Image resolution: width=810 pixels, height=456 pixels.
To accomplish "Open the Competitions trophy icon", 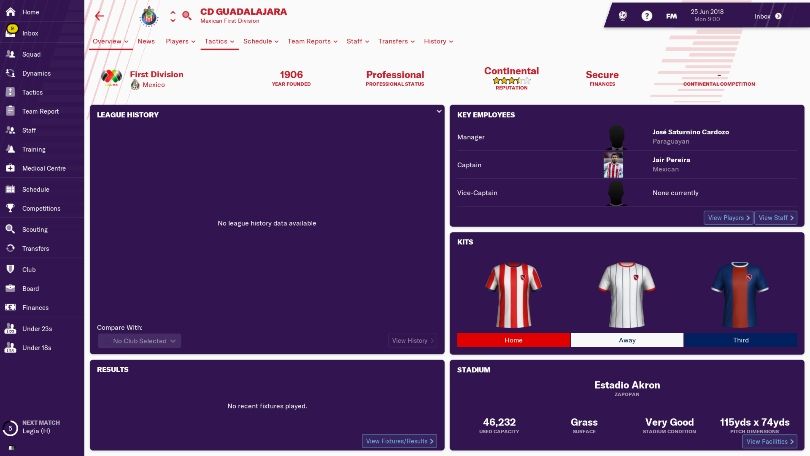I will point(10,208).
